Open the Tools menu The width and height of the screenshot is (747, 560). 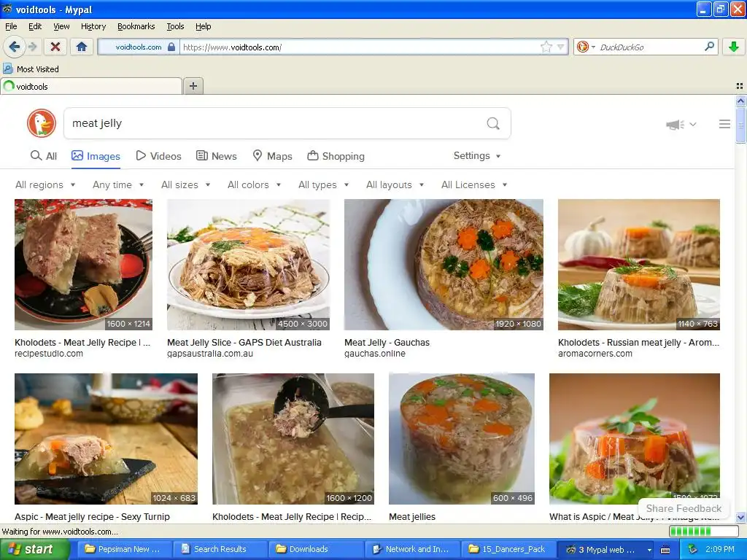pyautogui.click(x=175, y=26)
